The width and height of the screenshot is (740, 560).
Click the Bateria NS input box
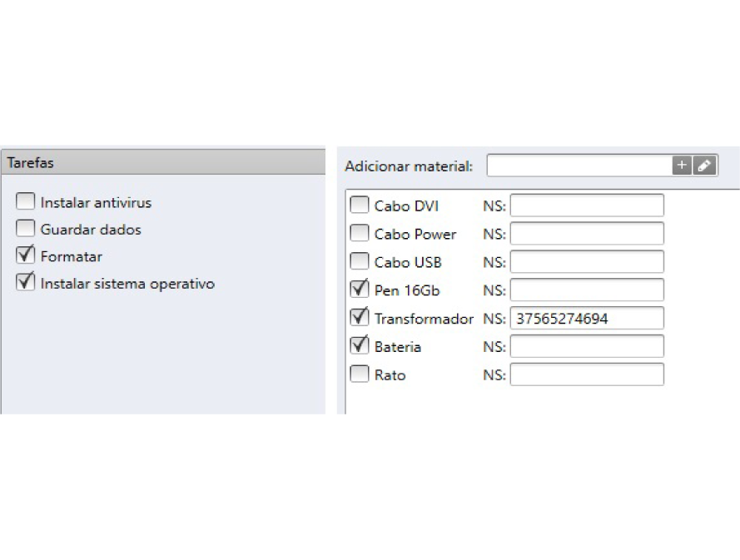(x=587, y=346)
